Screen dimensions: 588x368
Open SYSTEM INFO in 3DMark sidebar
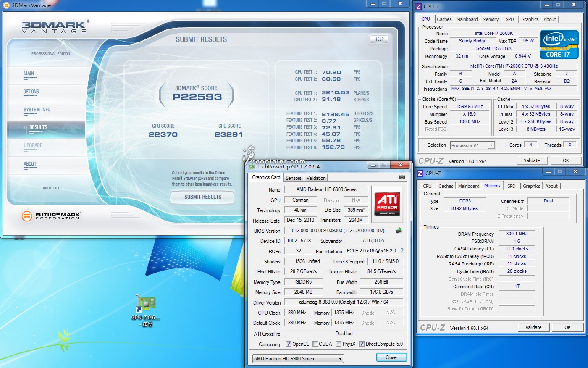tap(37, 110)
